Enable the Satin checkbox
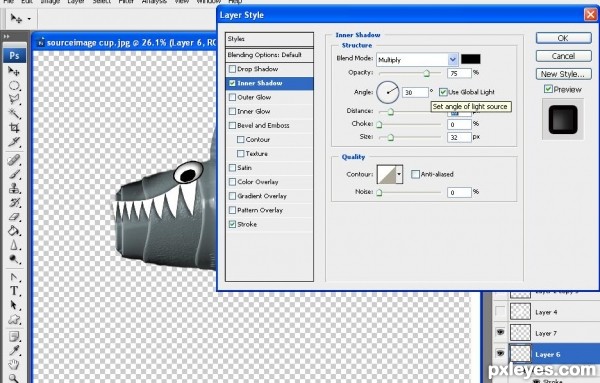 coord(232,168)
